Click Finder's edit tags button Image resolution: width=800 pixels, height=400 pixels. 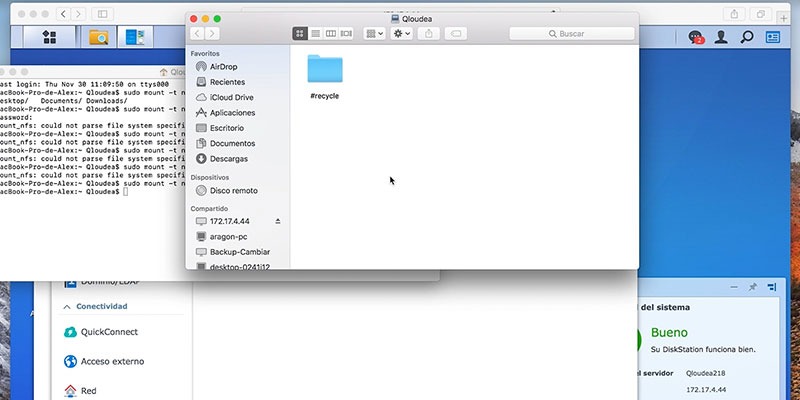click(x=456, y=34)
